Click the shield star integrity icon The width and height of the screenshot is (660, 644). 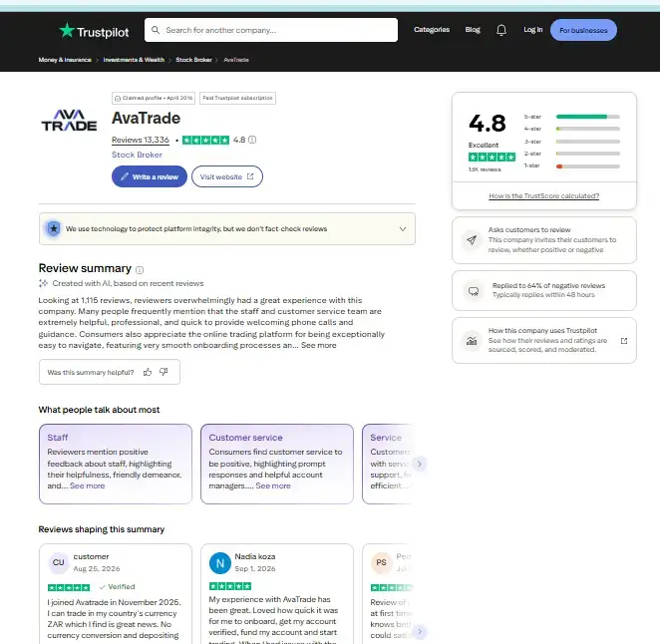tap(54, 228)
